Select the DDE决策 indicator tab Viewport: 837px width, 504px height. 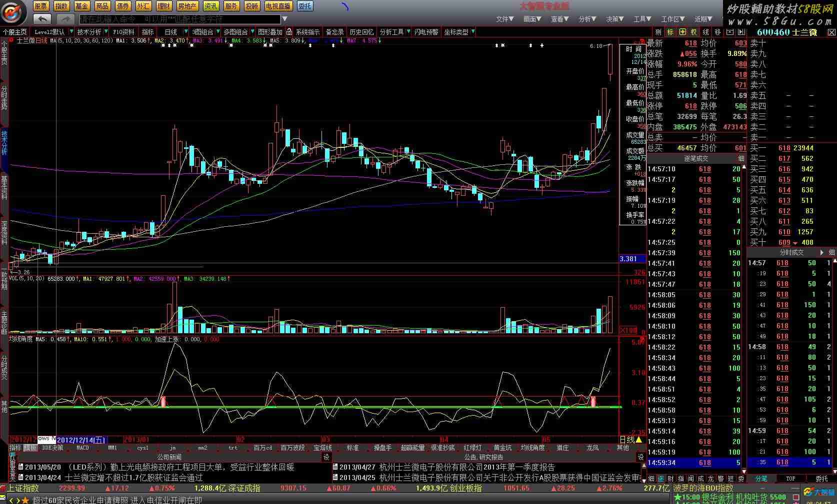click(53, 448)
